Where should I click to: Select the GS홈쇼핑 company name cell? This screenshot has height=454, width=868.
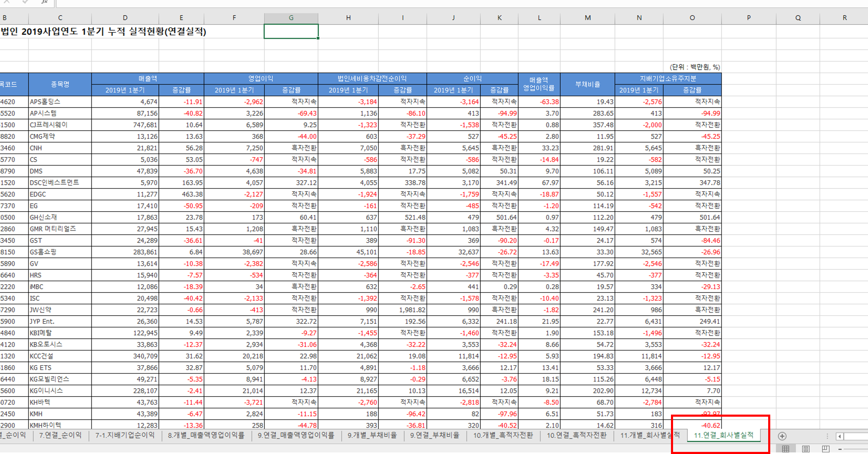click(60, 252)
